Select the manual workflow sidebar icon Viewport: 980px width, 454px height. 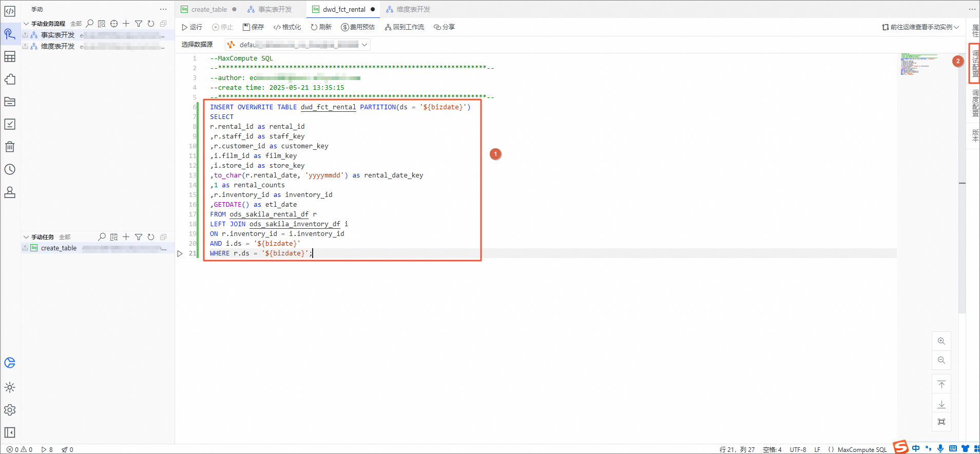10,34
